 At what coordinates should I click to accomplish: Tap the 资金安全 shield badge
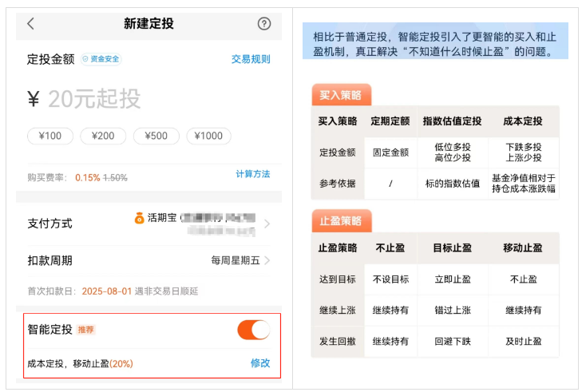[101, 59]
